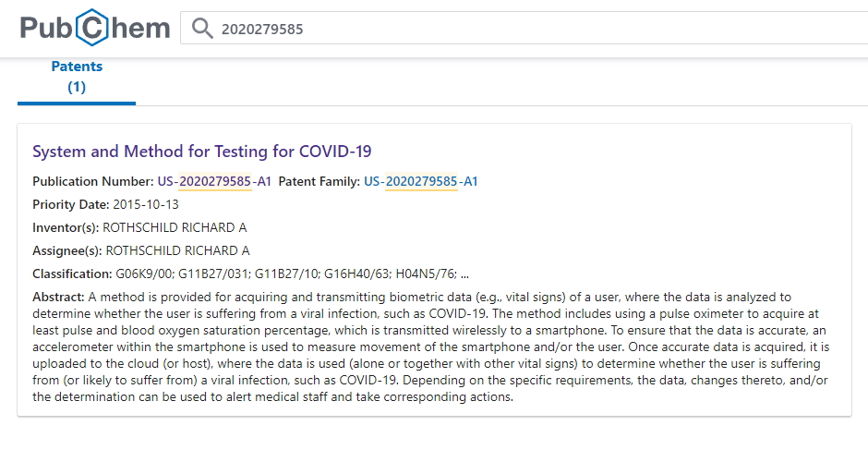This screenshot has height=450, width=868.
Task: Select the Patents (1) tab
Action: pyautogui.click(x=77, y=77)
